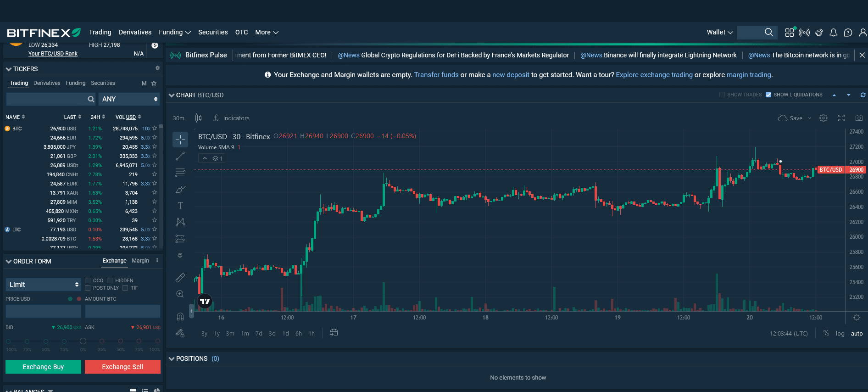Open the chart axis settings gear
The height and width of the screenshot is (392, 868).
(857, 317)
